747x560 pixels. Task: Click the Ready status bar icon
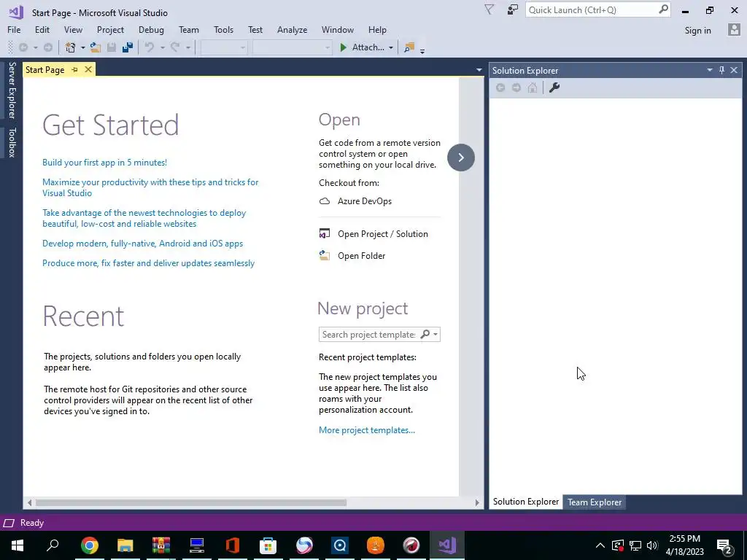point(9,523)
